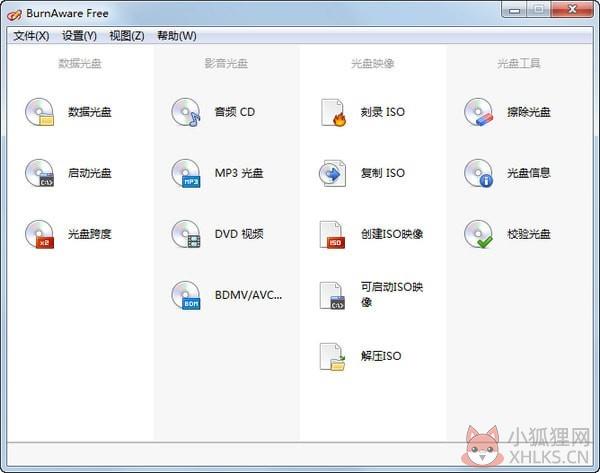
Task: Click the 光盘信息 text label
Action: coord(529,173)
